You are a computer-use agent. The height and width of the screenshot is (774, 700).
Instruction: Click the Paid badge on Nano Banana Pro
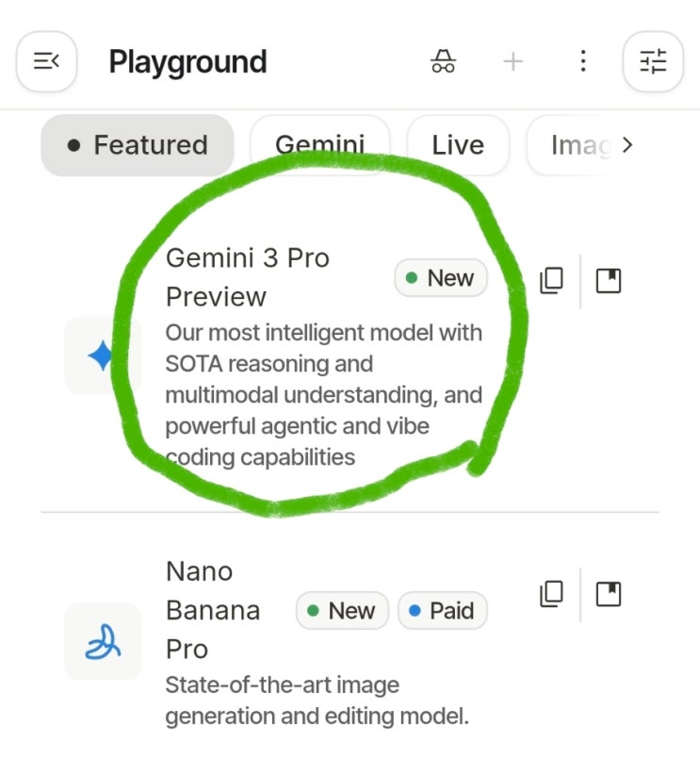tap(443, 611)
